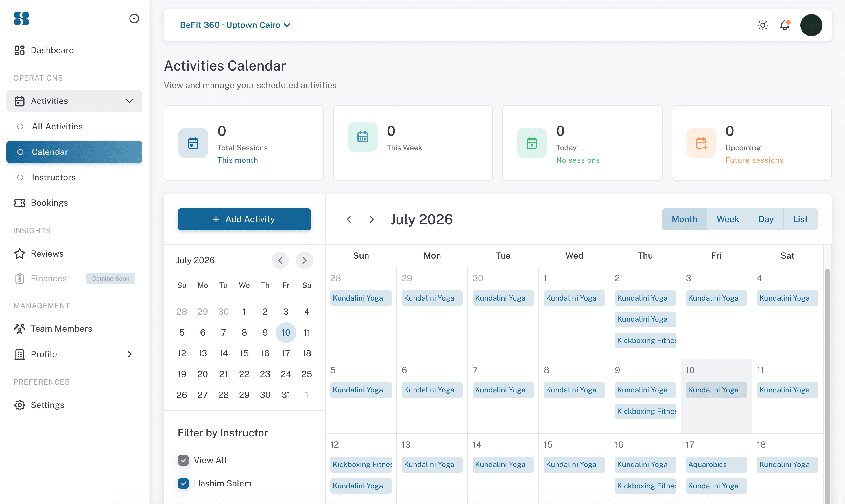The image size is (845, 504).
Task: Open Reviews star icon
Action: 20,254
